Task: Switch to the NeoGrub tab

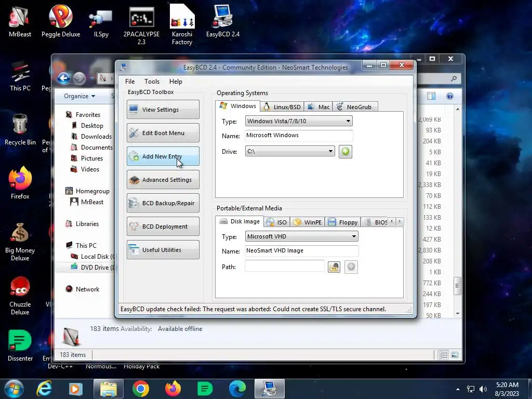Action: 355,107
